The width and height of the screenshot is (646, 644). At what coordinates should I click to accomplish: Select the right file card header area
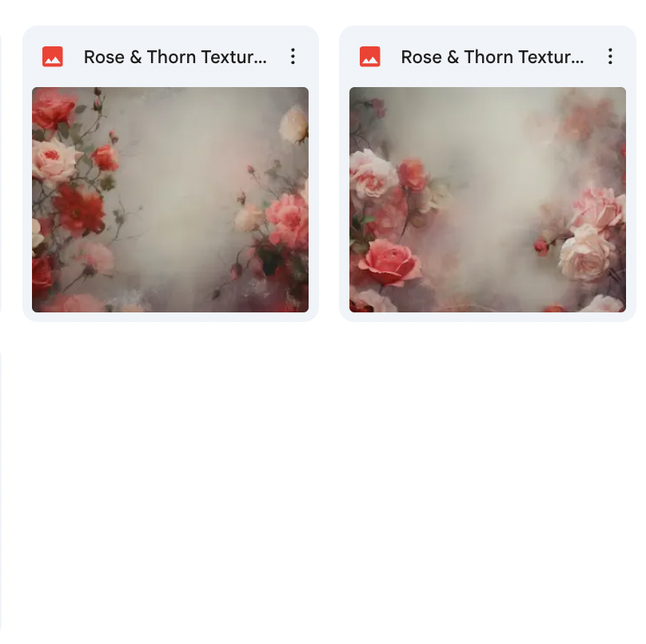[x=488, y=57]
